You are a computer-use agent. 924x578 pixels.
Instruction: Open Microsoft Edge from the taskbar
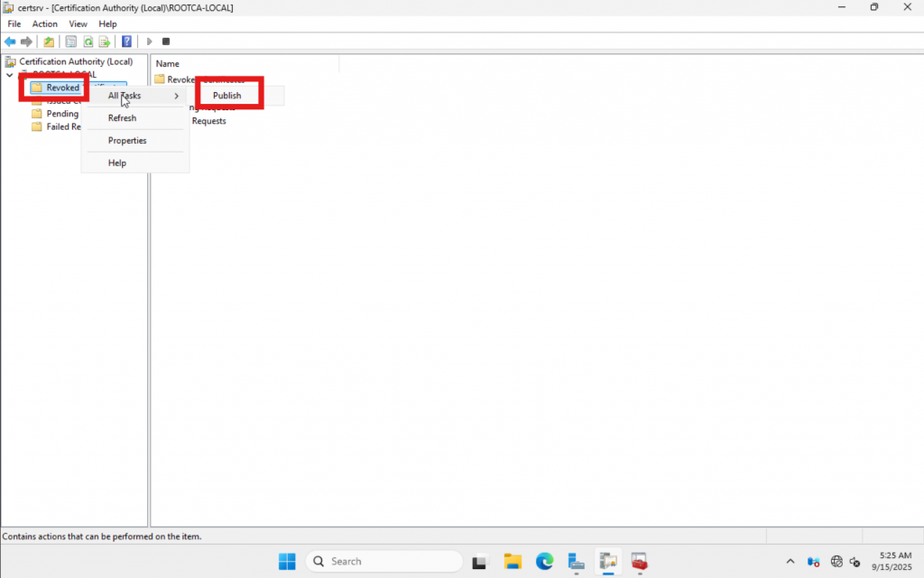pyautogui.click(x=544, y=561)
